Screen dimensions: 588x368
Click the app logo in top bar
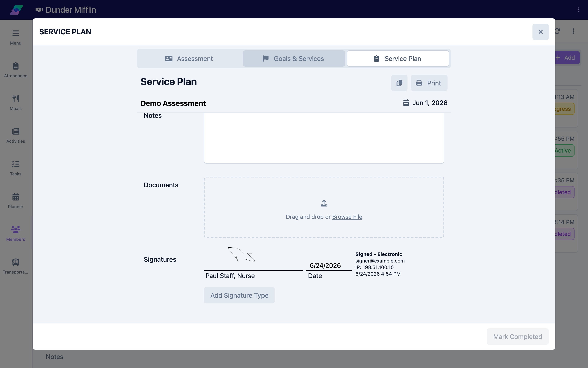(x=16, y=10)
